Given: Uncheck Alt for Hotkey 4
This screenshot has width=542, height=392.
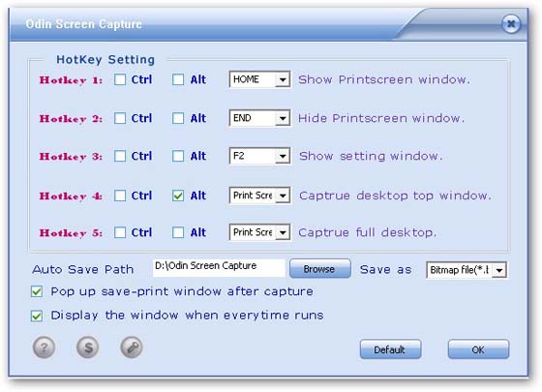Looking at the screenshot, I should [x=178, y=196].
